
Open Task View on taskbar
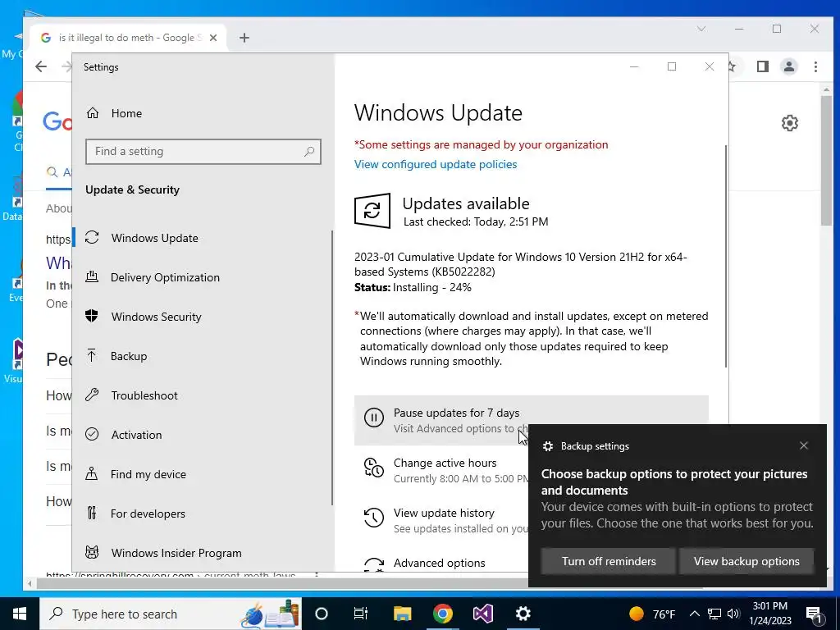pos(361,614)
